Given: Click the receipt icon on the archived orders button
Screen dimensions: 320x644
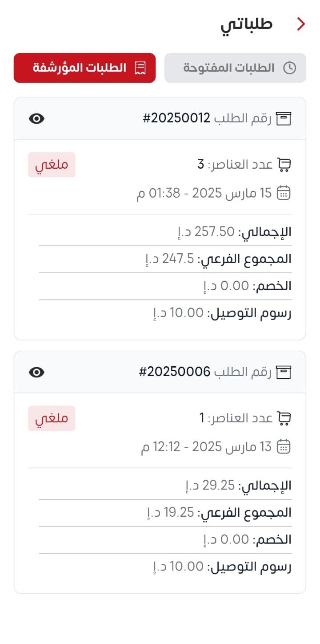Looking at the screenshot, I should [140, 68].
